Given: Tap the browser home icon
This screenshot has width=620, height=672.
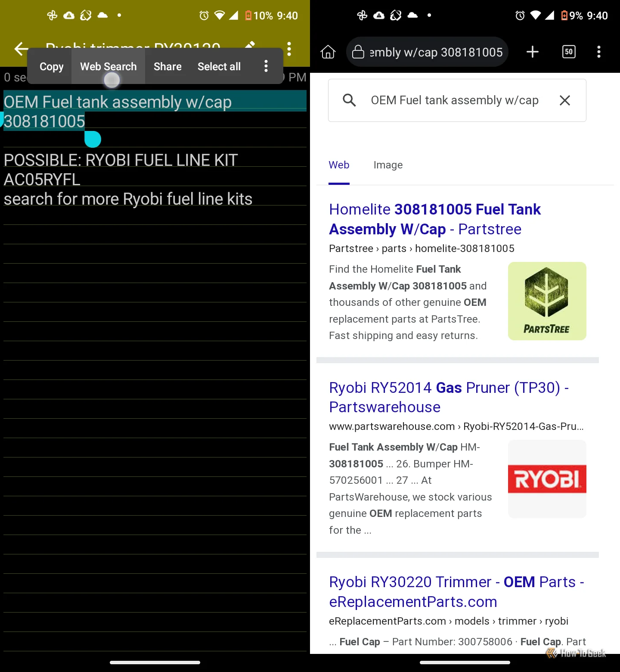Looking at the screenshot, I should tap(328, 52).
